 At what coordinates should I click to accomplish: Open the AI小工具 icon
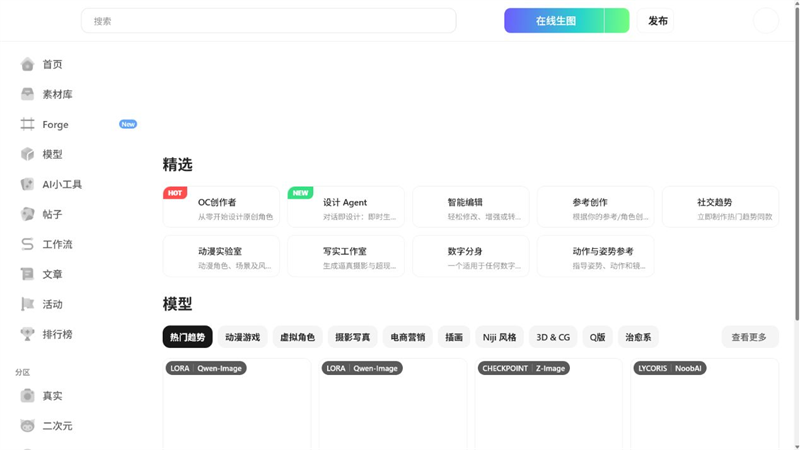point(28,184)
